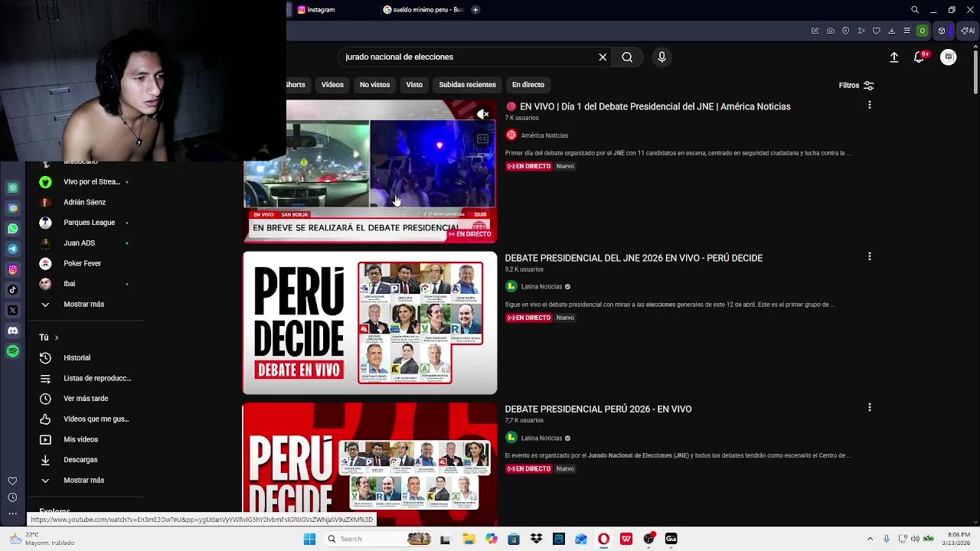Open Windows Start menu
Viewport: 980px width, 551px height.
click(309, 539)
